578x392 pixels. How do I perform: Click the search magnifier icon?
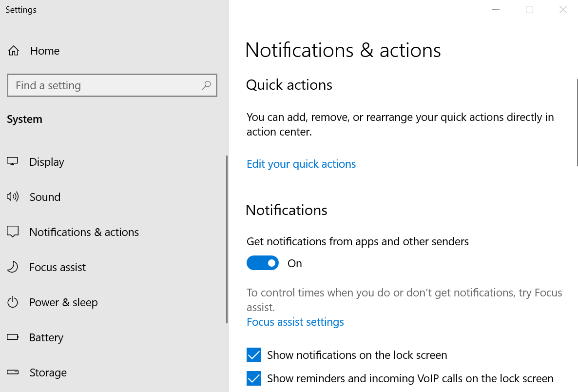tap(207, 85)
